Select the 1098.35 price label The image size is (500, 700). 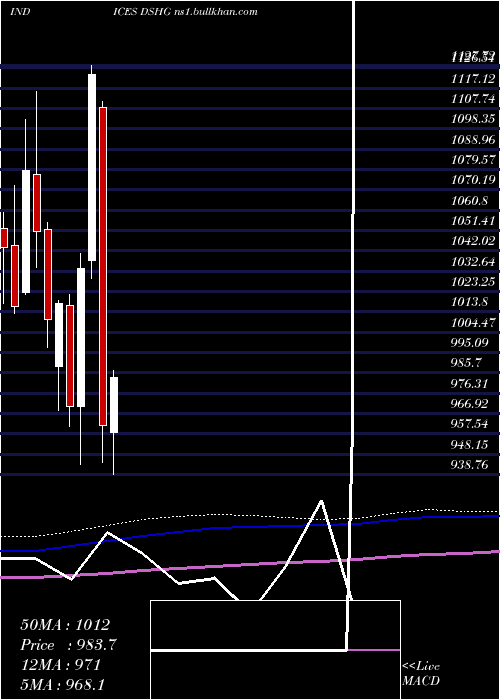(473, 119)
